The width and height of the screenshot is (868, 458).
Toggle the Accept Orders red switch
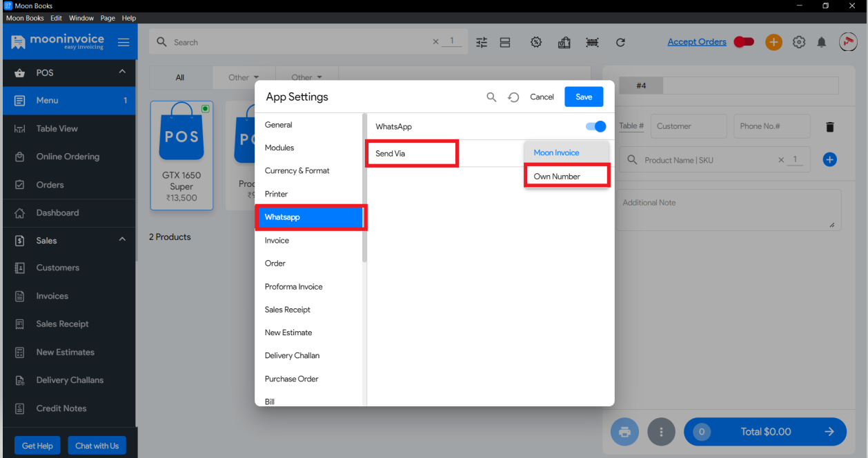[x=744, y=42]
